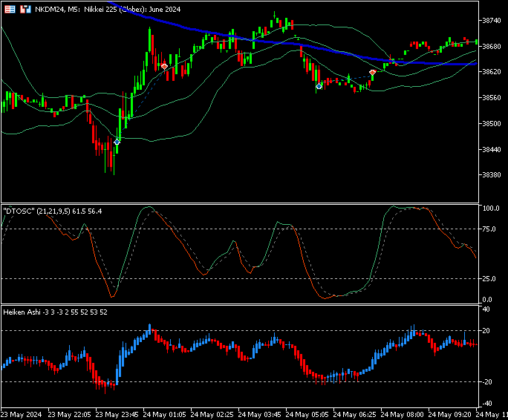
Task: Click the 38560 price axis label
Action: tap(492, 97)
